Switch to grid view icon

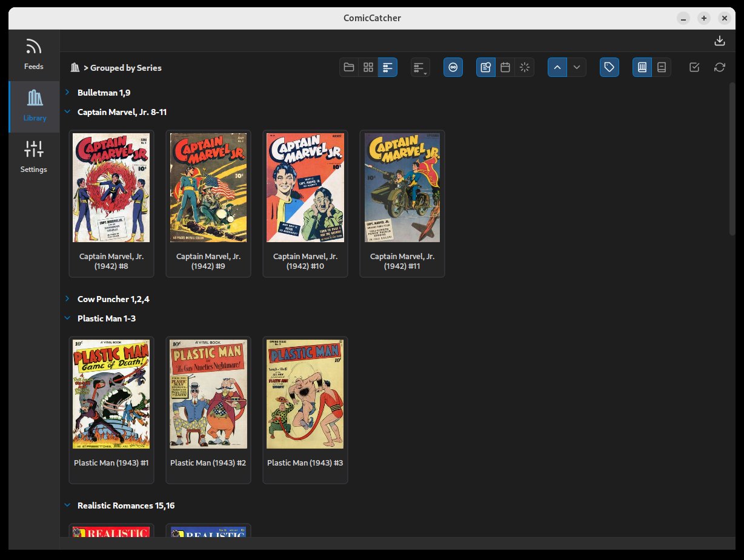[x=368, y=67]
